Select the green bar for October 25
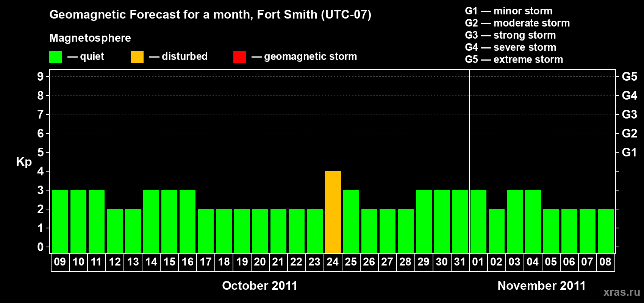The image size is (644, 303). pos(351,221)
